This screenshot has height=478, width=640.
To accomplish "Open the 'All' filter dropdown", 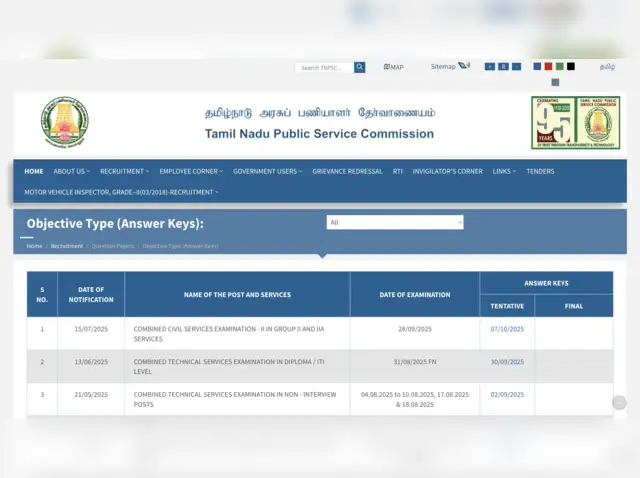I will 395,222.
